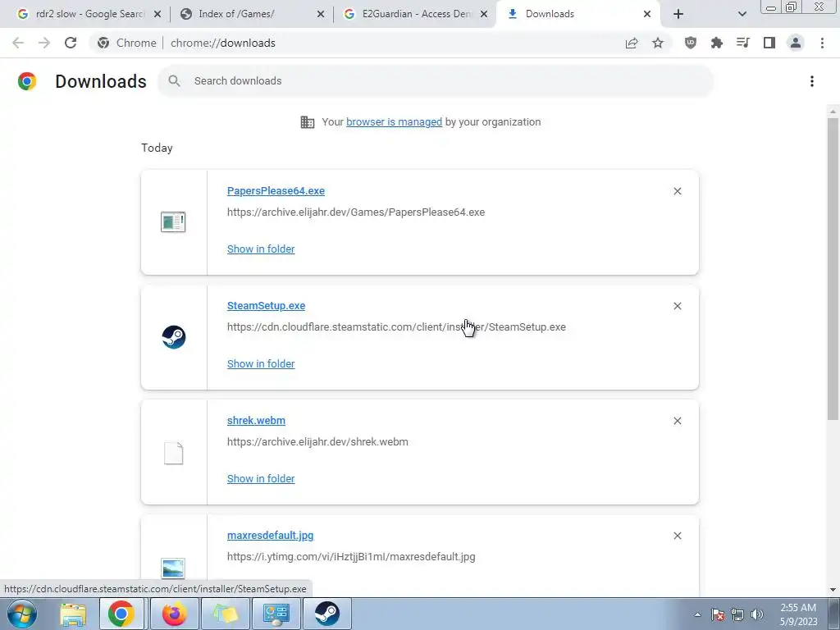Remove maxresdefault.jpg from the list

tap(677, 536)
